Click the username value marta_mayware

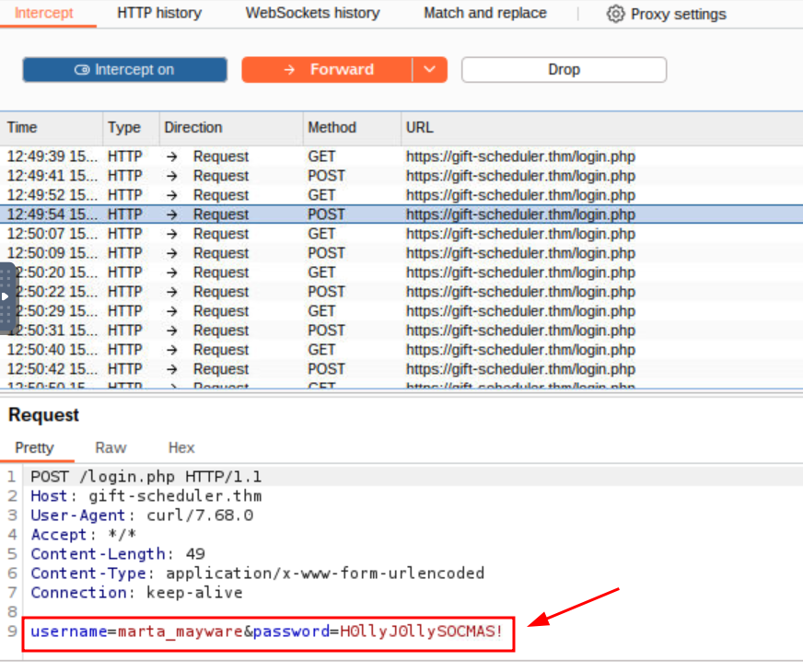[x=180, y=631]
